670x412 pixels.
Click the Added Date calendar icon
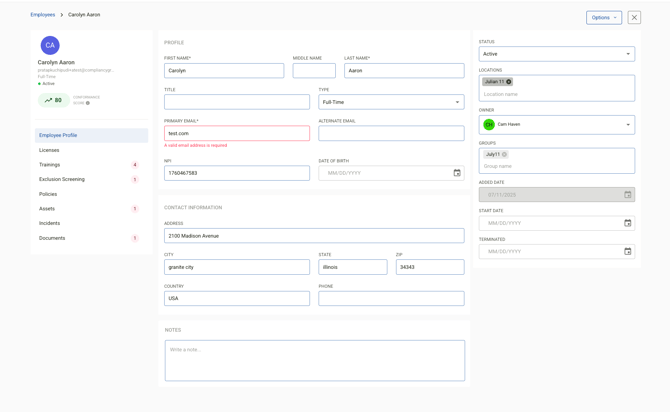coord(627,194)
